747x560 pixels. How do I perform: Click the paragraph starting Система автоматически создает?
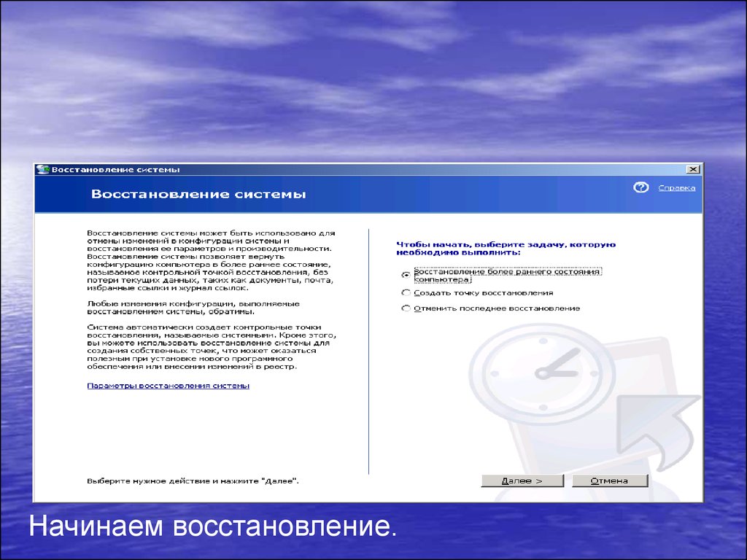(x=212, y=346)
